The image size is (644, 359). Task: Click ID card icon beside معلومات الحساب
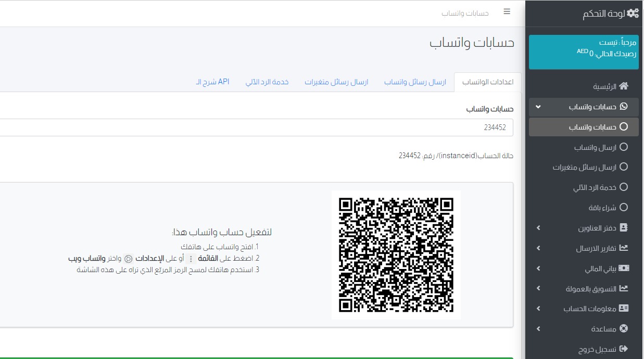tap(624, 309)
